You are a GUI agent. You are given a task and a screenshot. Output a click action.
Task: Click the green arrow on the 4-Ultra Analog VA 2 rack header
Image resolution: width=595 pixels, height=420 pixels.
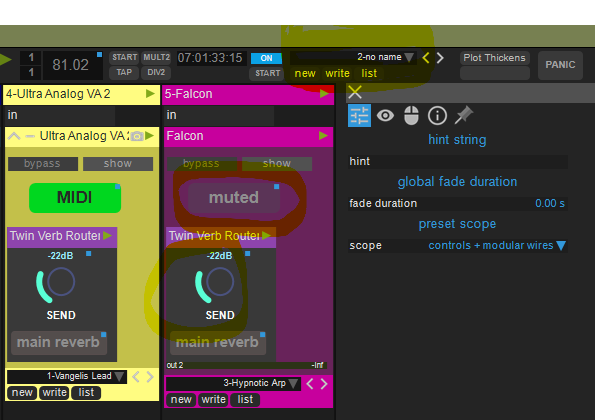point(150,94)
